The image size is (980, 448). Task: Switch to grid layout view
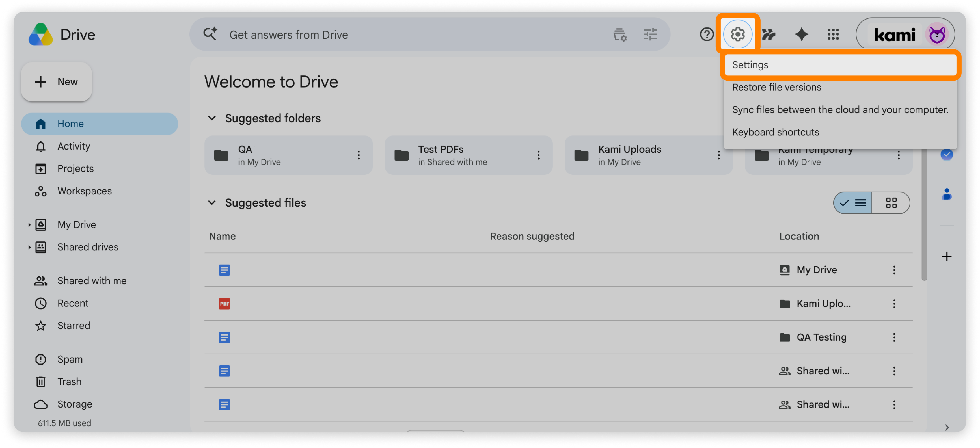891,203
